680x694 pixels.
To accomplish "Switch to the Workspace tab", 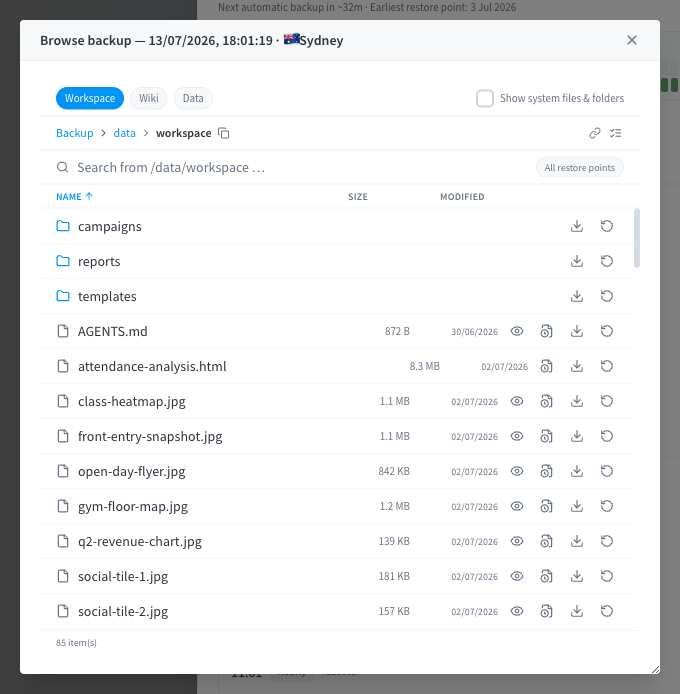I will point(90,98).
